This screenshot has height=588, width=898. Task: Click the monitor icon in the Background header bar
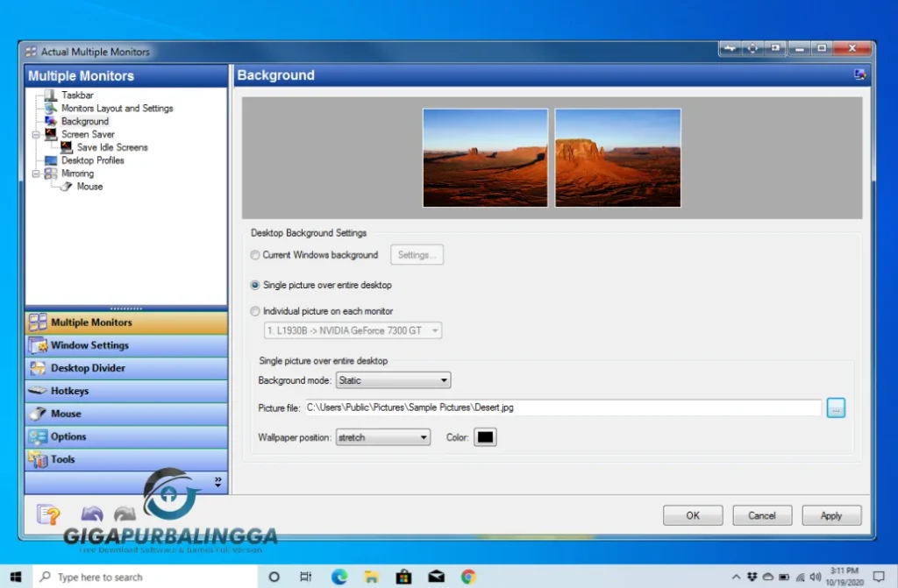tap(860, 75)
